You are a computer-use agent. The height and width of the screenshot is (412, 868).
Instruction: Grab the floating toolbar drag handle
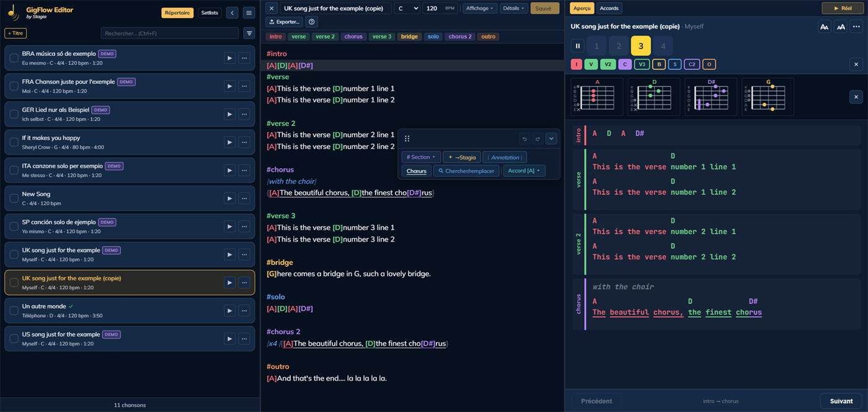(x=407, y=139)
